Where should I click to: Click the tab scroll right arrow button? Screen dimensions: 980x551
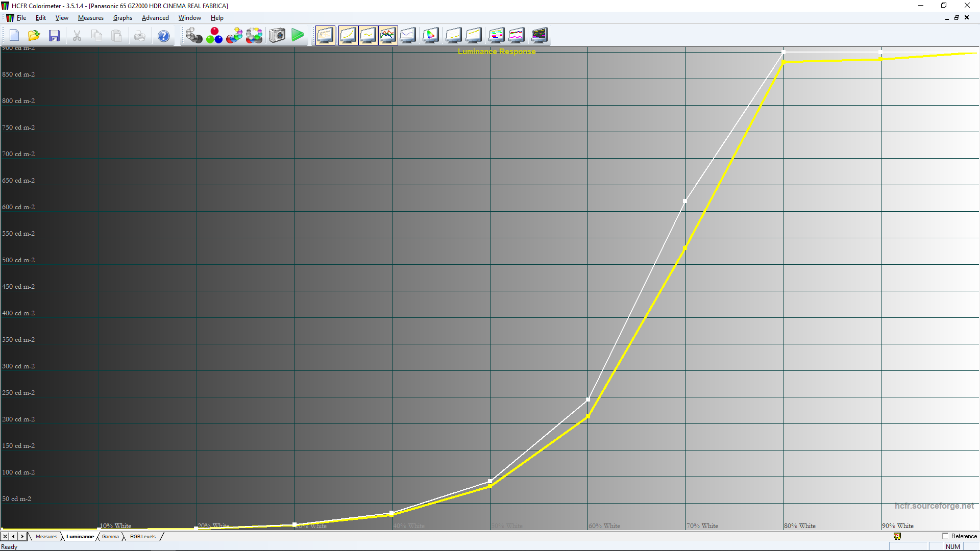click(x=22, y=537)
